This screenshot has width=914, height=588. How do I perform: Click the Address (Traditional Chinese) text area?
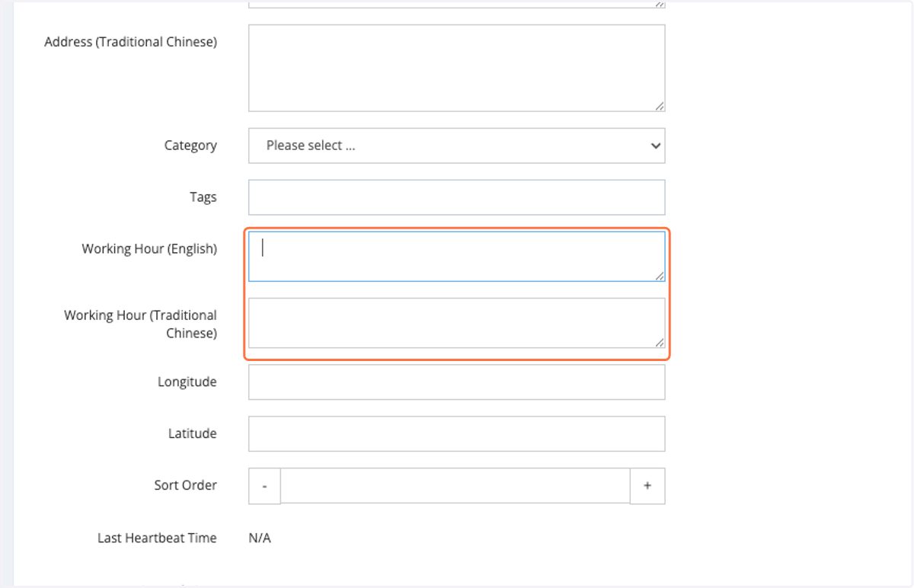pyautogui.click(x=456, y=68)
